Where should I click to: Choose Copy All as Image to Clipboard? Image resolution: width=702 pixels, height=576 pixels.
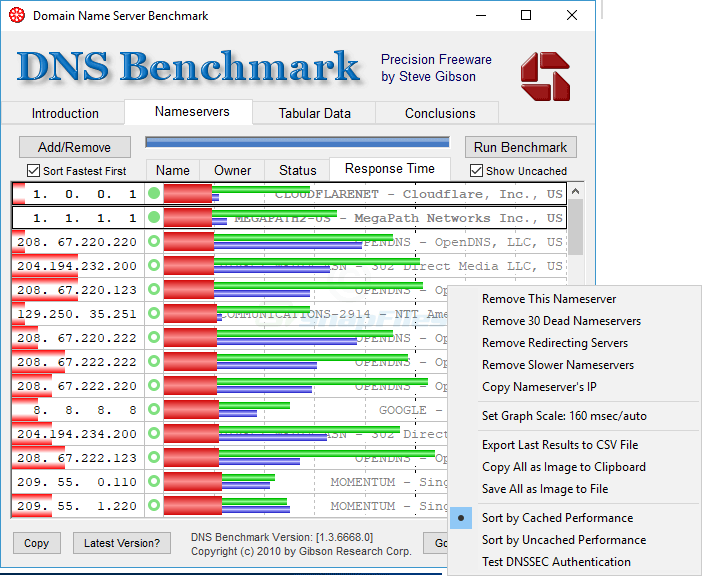564,467
